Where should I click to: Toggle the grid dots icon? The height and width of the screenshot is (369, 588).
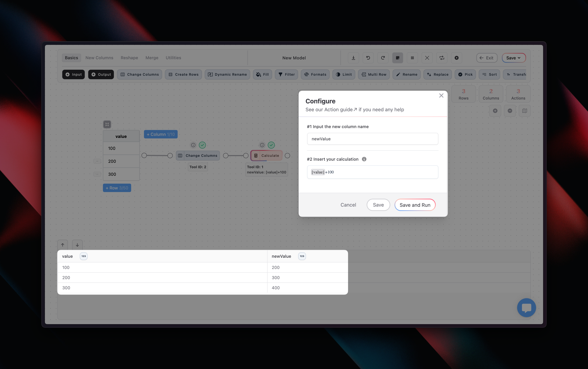click(x=412, y=58)
